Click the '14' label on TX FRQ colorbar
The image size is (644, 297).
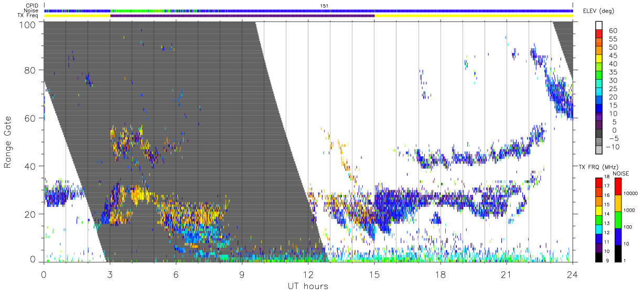(x=607, y=214)
